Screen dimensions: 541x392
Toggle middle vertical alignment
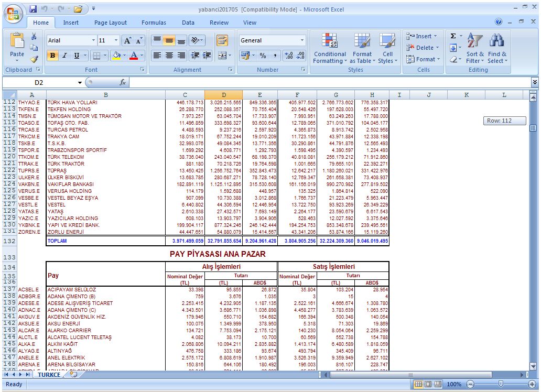(x=169, y=40)
